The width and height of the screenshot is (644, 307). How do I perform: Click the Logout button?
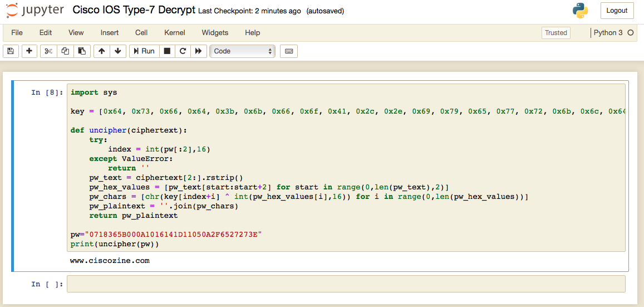(617, 11)
